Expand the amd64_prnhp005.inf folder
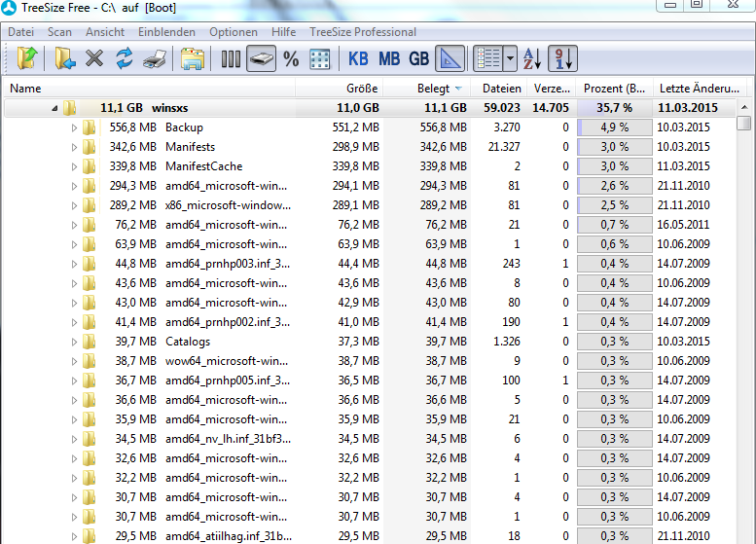756x544 pixels. 74,381
